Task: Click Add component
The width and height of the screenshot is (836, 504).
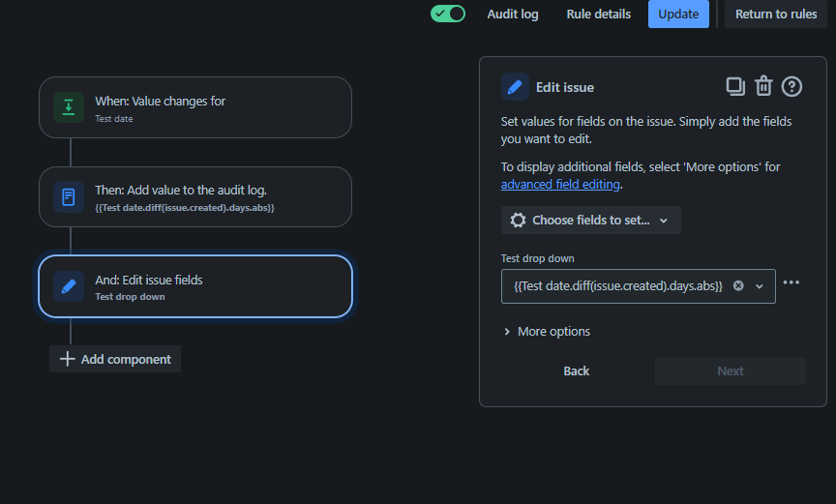Action: [x=115, y=359]
